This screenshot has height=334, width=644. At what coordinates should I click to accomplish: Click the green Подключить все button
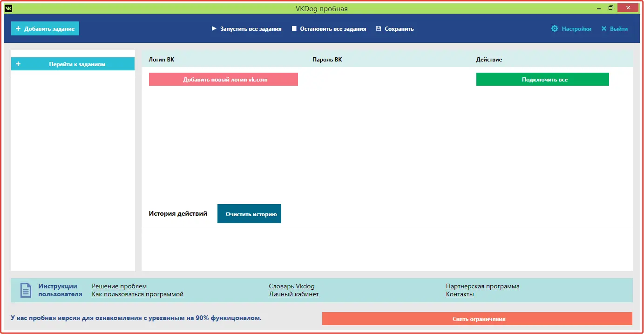click(x=542, y=79)
